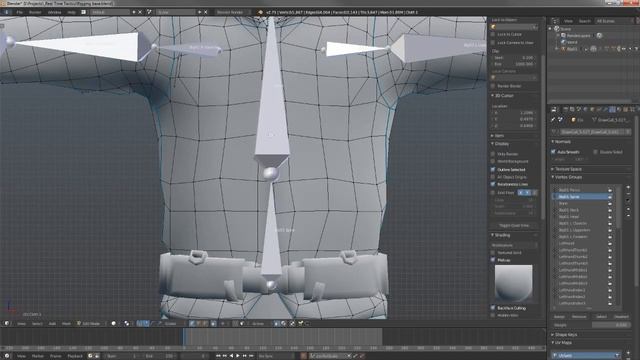Enable Lock to Cursor checkbox
The width and height of the screenshot is (640, 360).
click(x=493, y=35)
